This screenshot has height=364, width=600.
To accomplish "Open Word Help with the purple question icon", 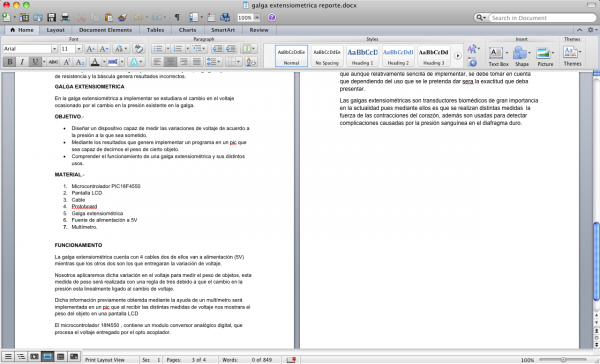I will (x=272, y=17).
